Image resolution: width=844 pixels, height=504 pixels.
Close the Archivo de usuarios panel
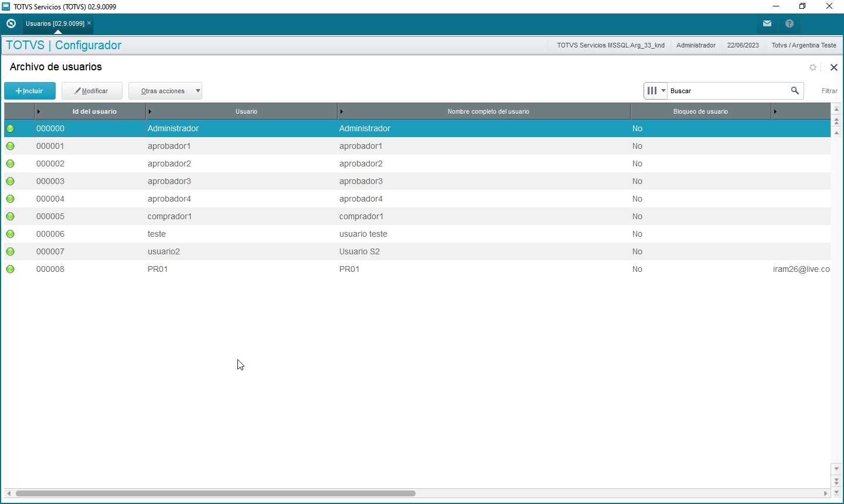tap(834, 67)
